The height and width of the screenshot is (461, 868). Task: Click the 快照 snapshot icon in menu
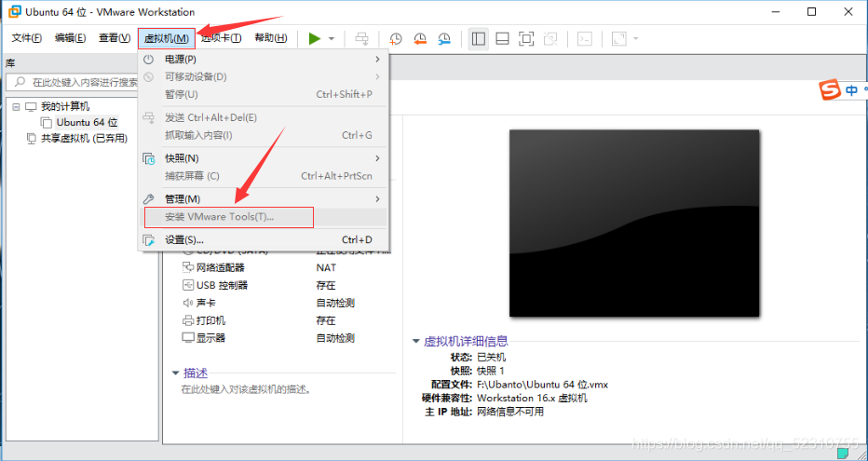click(x=149, y=159)
